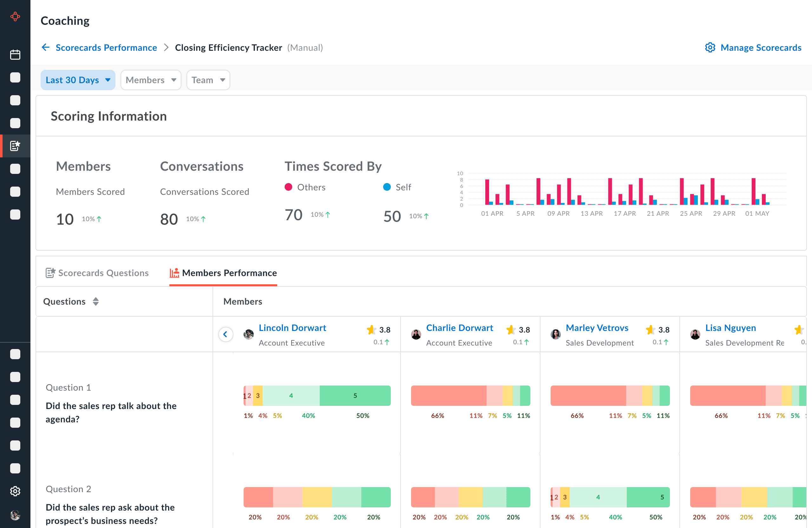The image size is (812, 528).
Task: Open the Last 30 Days dropdown
Action: 78,80
